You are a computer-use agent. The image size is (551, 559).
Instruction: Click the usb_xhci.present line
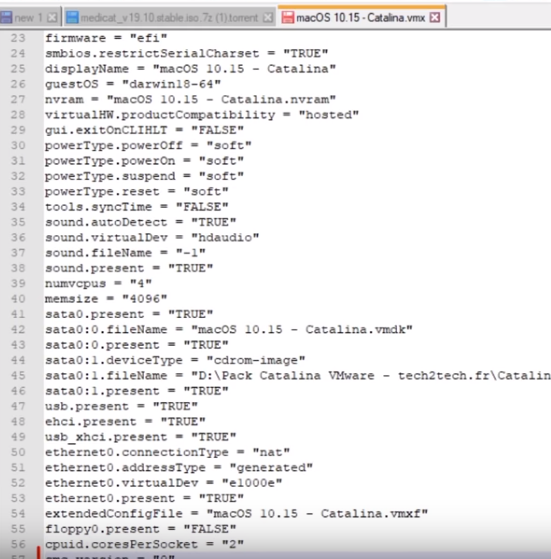(140, 436)
